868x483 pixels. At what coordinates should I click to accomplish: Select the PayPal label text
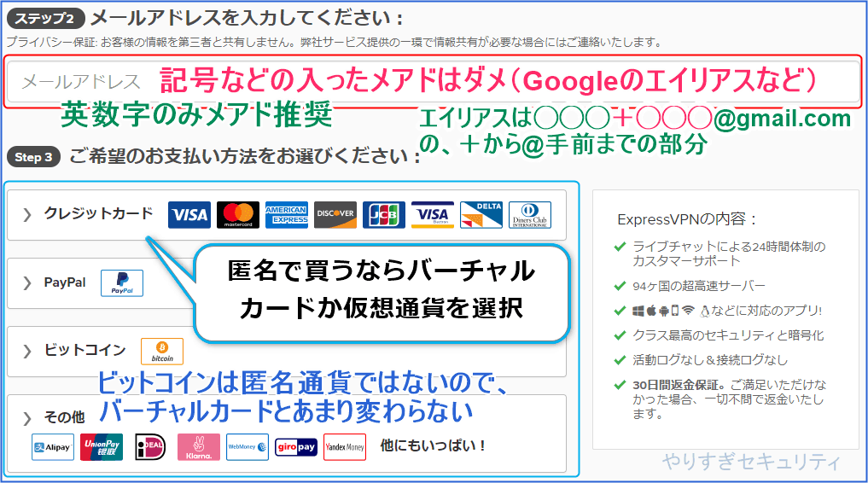65,282
